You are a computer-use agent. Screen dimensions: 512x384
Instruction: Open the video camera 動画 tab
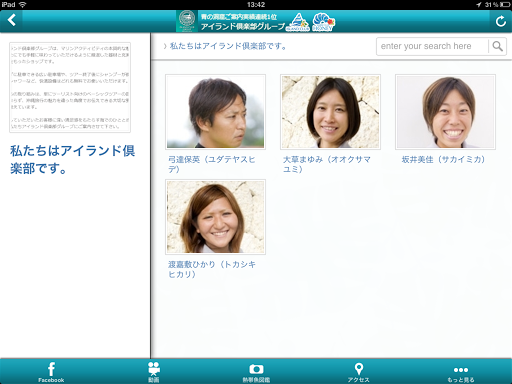point(154,372)
